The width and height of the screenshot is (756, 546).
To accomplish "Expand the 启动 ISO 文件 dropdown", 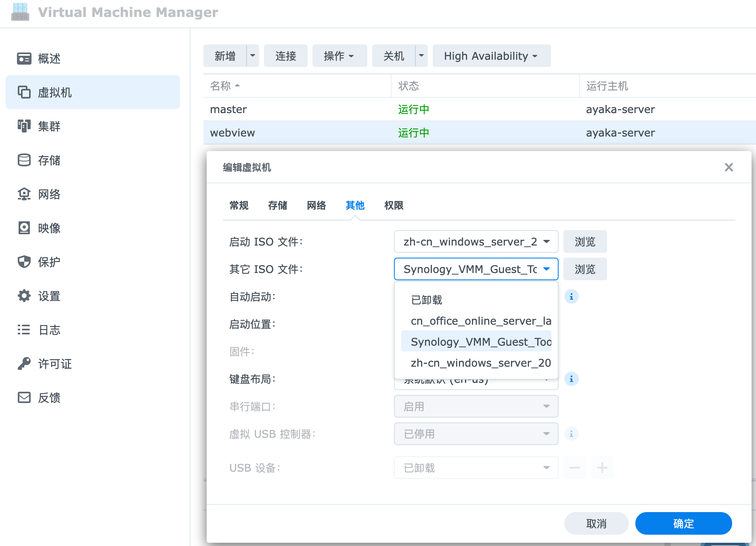I will point(476,242).
